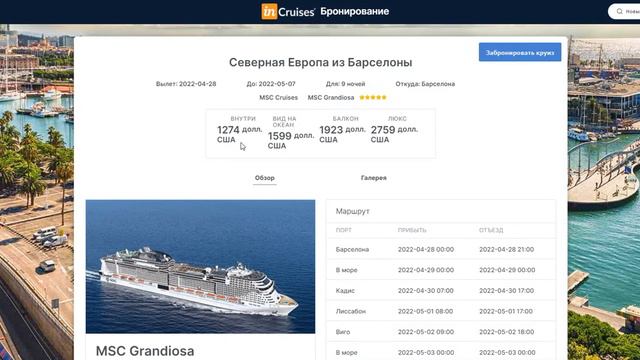Click the До: 2022-05-07 end date
This screenshot has width=640, height=360.
(x=271, y=84)
